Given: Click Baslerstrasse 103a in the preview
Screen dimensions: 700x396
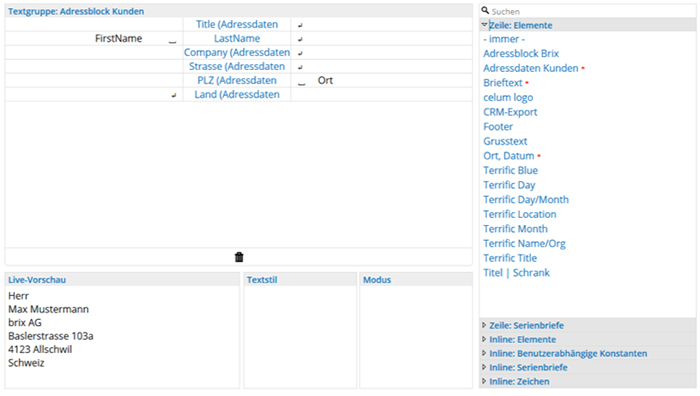Looking at the screenshot, I should 50,336.
